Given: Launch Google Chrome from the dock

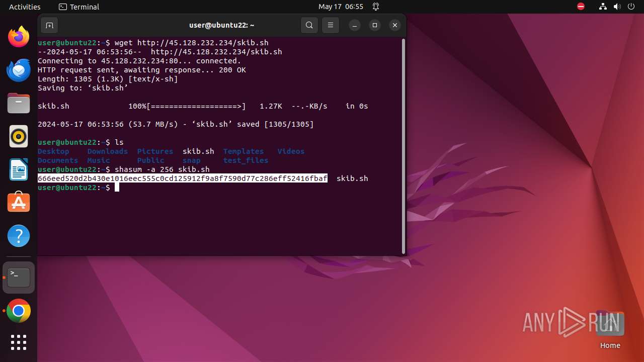Looking at the screenshot, I should pos(19,311).
